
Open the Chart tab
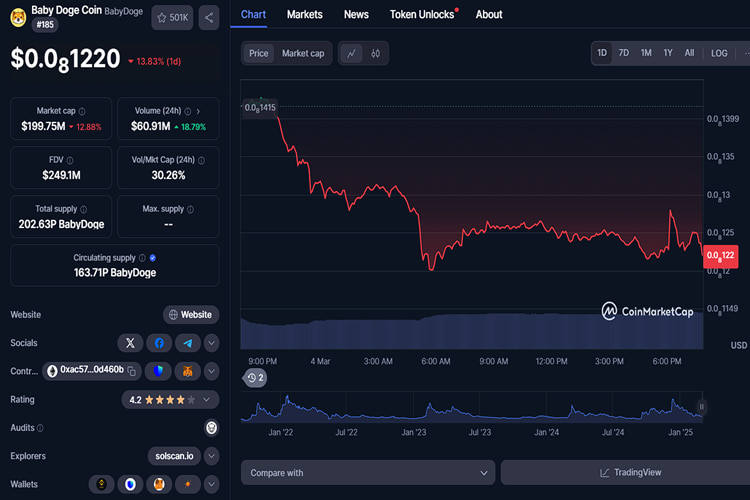point(253,14)
